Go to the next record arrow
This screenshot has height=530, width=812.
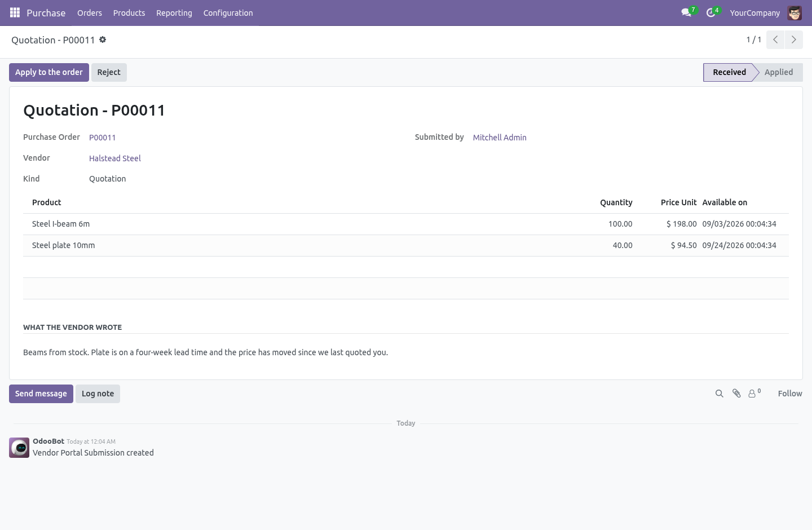793,39
